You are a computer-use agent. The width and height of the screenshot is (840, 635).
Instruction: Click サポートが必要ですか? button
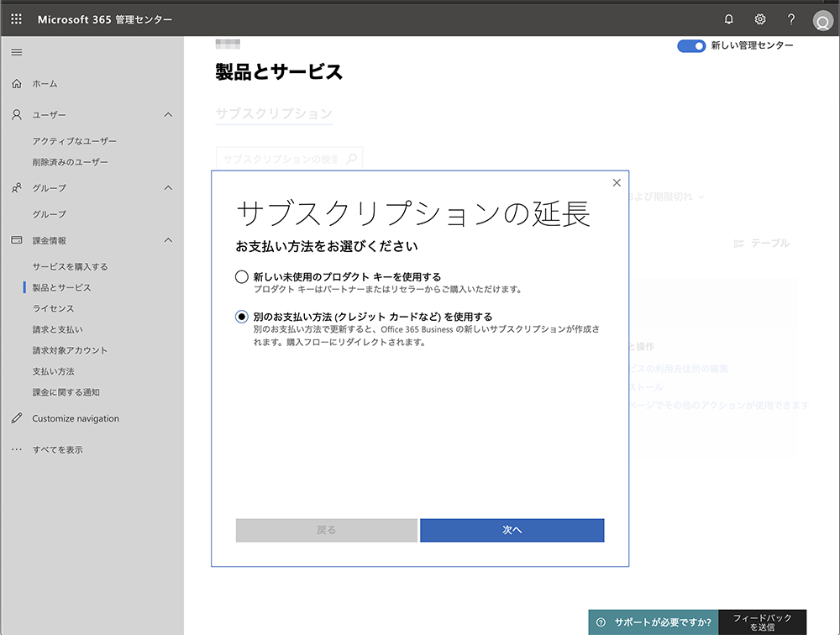[654, 622]
